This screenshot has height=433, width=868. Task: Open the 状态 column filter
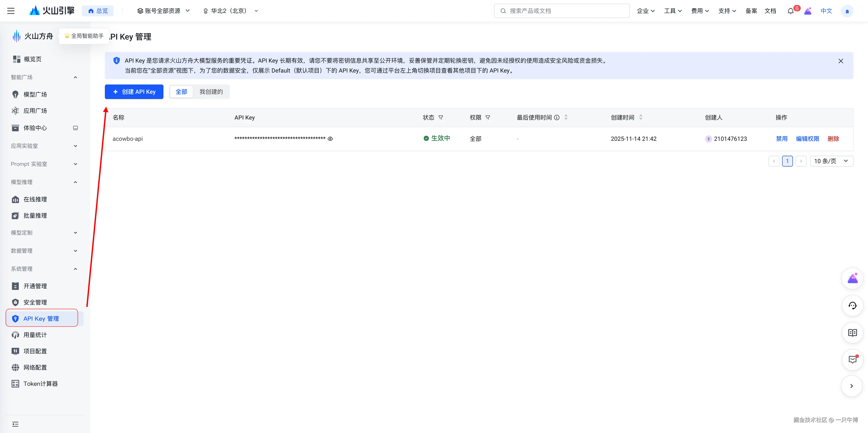441,117
